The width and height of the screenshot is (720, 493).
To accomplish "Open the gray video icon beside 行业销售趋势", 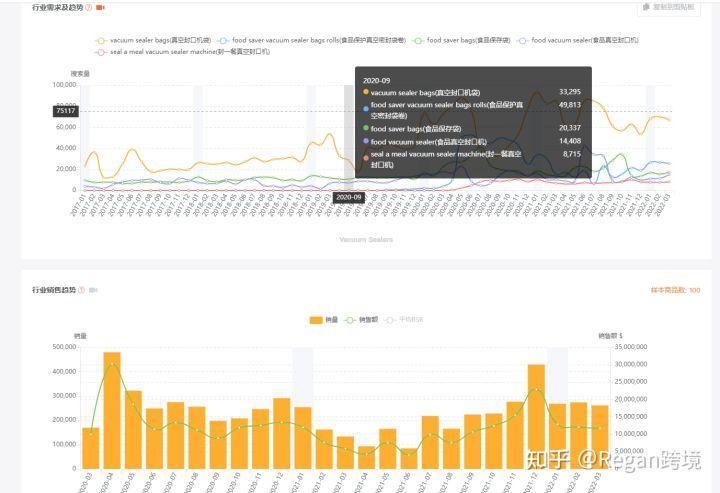I will coord(93,290).
